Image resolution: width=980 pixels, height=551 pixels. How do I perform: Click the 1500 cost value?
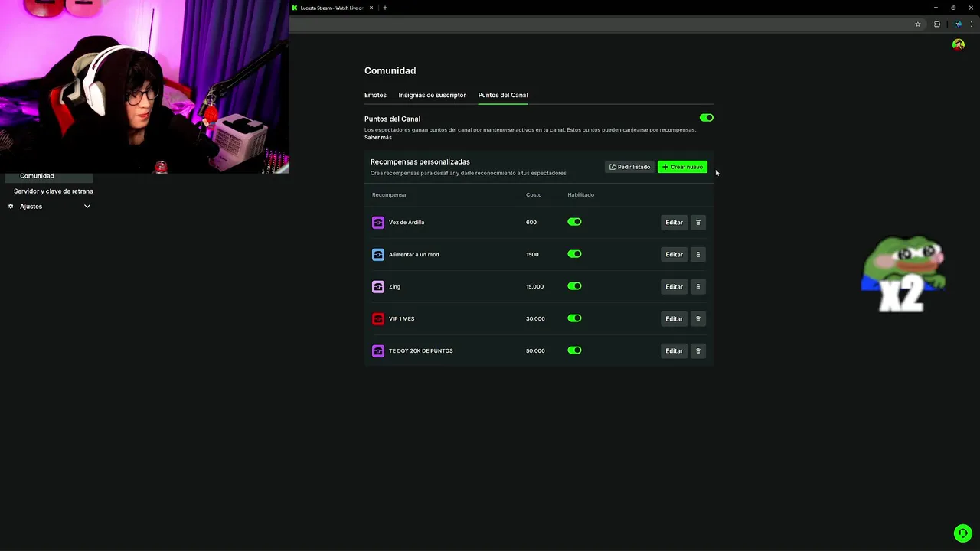(532, 255)
